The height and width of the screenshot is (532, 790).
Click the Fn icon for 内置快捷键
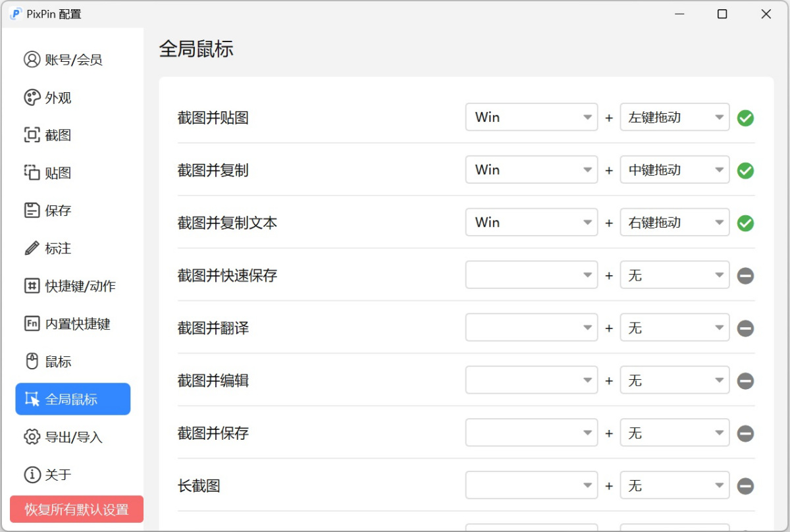point(32,324)
